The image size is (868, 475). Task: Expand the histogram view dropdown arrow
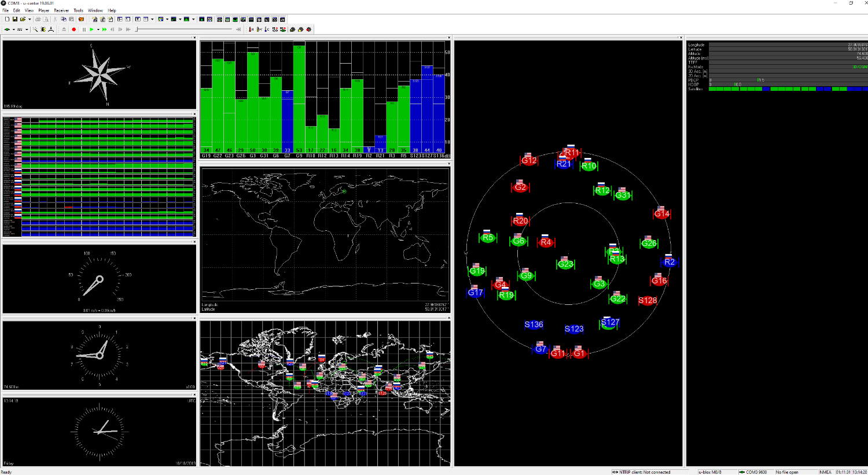click(193, 19)
